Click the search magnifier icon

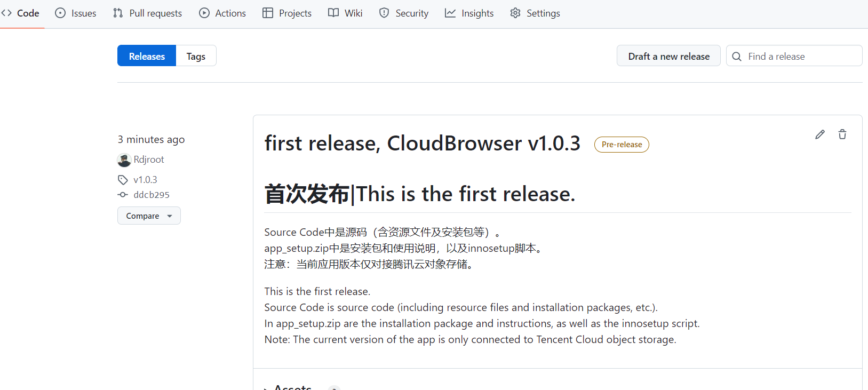[737, 57]
